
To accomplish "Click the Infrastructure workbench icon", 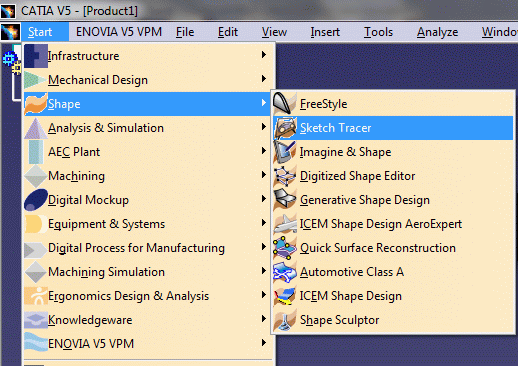I will (36, 56).
